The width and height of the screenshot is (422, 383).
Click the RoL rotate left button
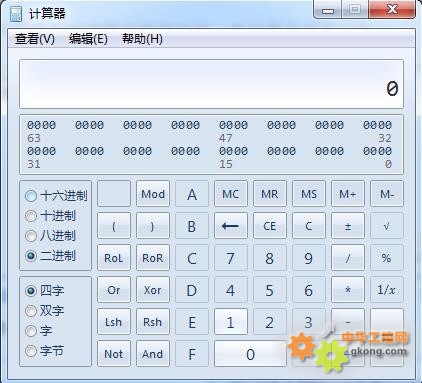click(114, 258)
